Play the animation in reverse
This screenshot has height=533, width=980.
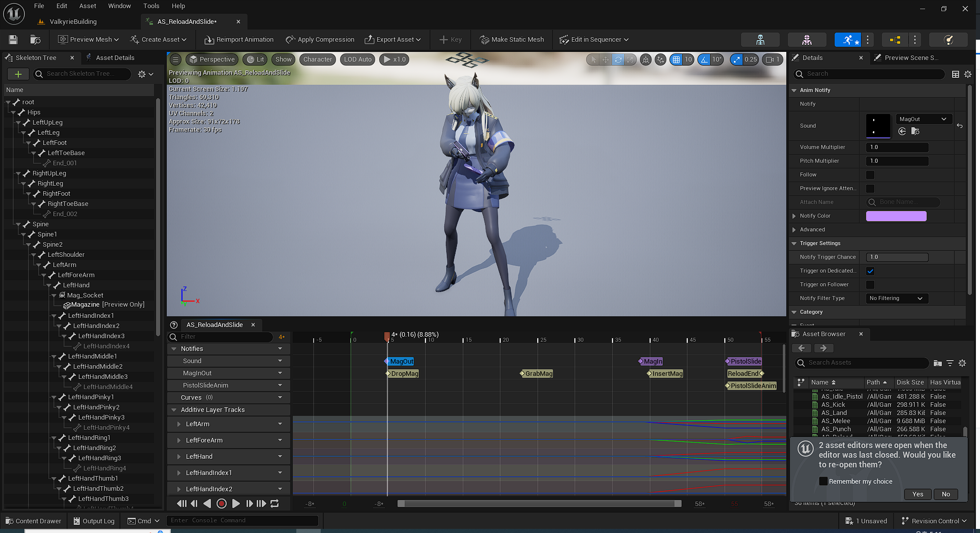click(x=207, y=504)
